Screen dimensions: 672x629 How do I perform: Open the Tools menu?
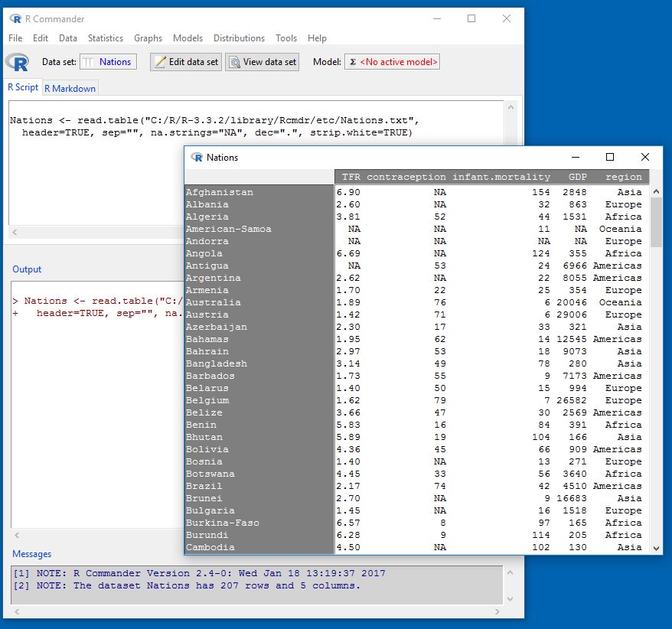[286, 38]
